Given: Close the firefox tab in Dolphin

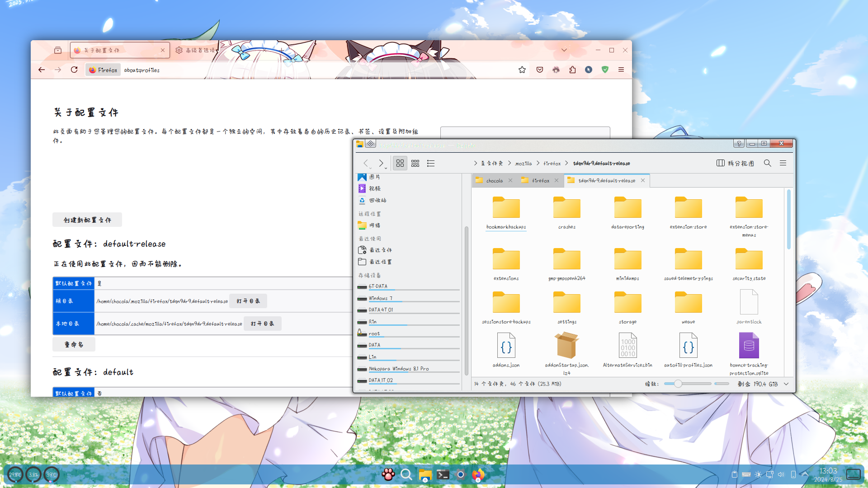Looking at the screenshot, I should (x=557, y=181).
